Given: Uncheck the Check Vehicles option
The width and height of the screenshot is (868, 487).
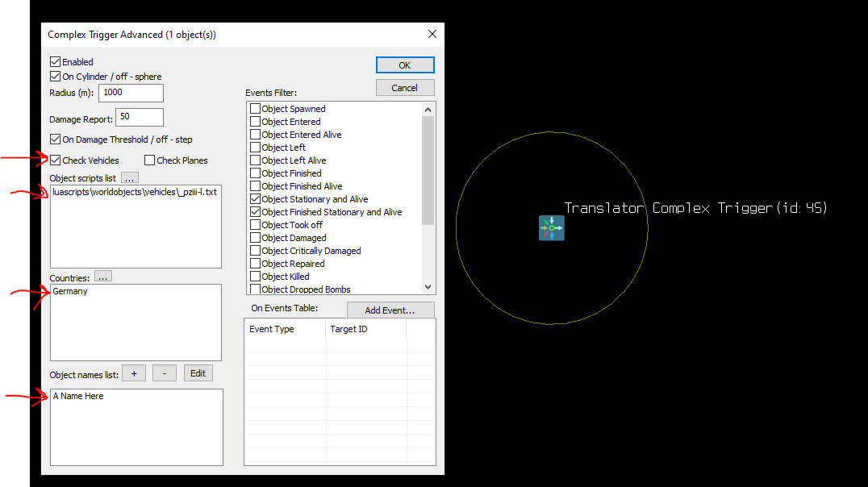Looking at the screenshot, I should 56,160.
